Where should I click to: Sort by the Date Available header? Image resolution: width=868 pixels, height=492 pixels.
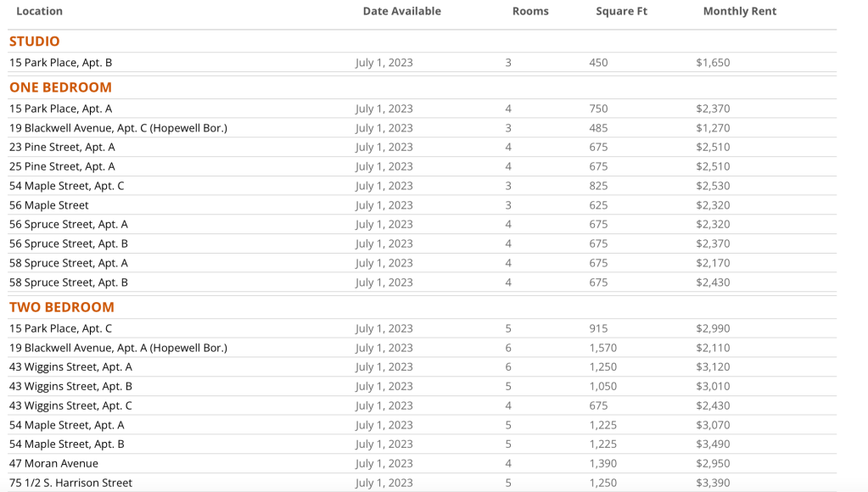401,11
